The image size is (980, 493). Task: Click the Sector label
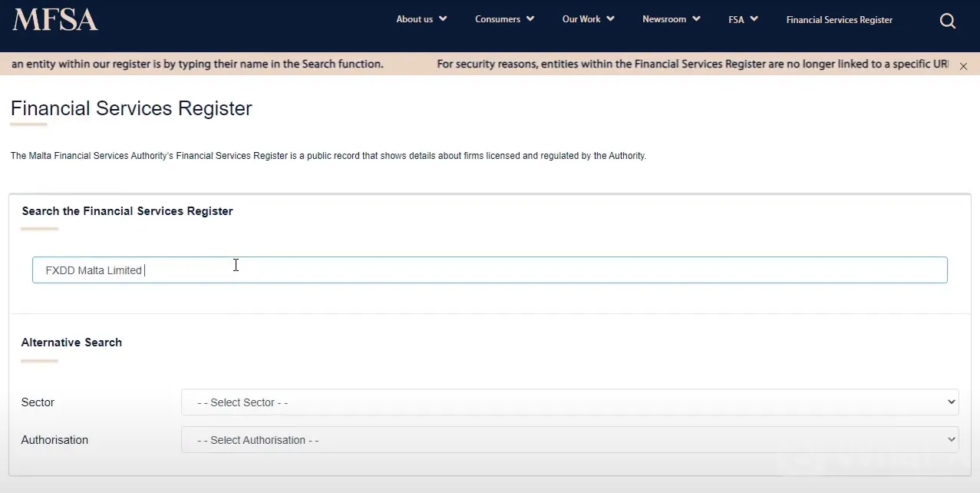tap(38, 402)
